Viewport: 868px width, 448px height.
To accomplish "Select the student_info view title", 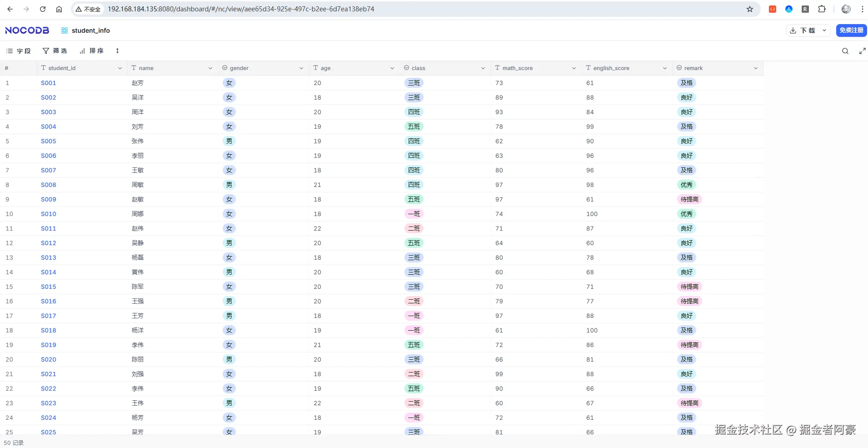I will (x=91, y=30).
